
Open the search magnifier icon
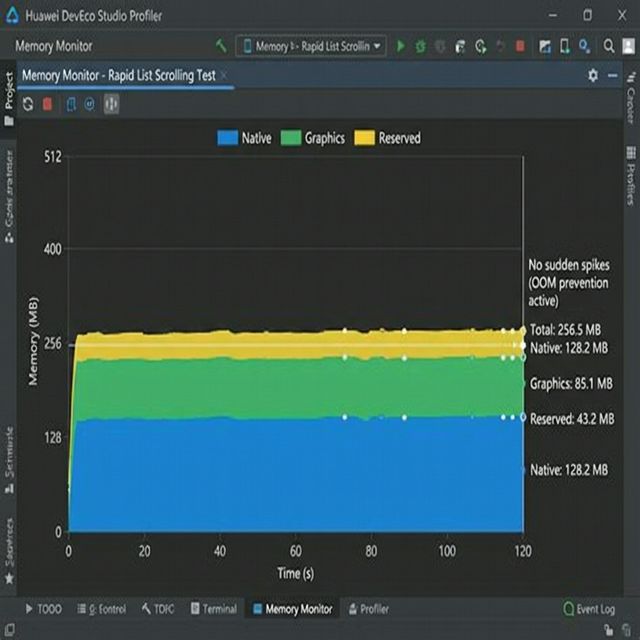609,46
